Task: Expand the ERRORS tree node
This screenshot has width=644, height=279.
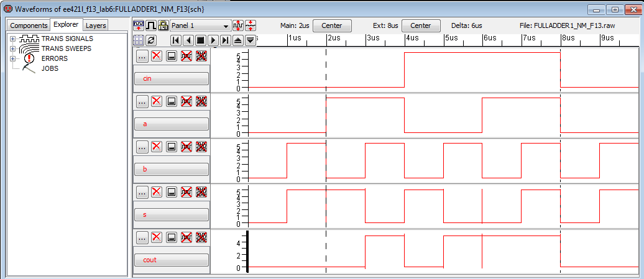Action: click(x=12, y=58)
